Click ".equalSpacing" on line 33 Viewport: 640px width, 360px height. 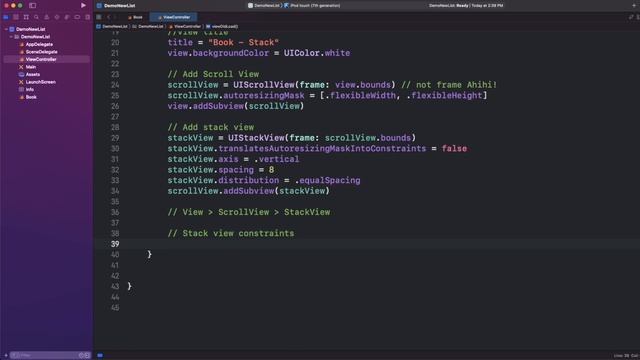(328, 180)
